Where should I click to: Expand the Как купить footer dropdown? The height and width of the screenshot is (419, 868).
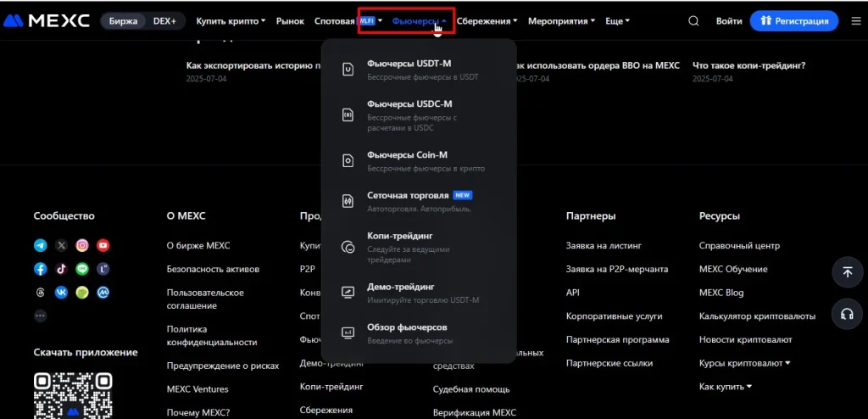coord(726,386)
